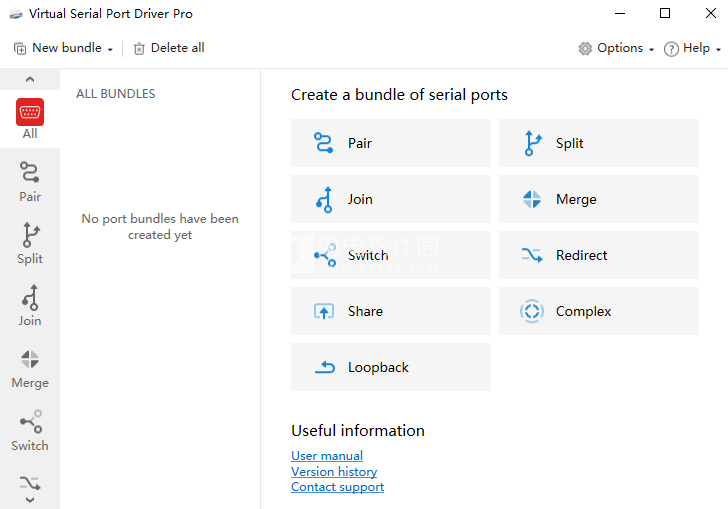Open the User manual link
Viewport: 728px width, 509px height.
327,456
